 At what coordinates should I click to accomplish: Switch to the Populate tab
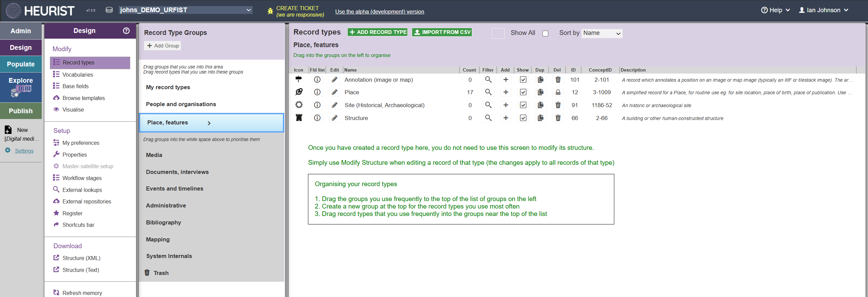21,64
